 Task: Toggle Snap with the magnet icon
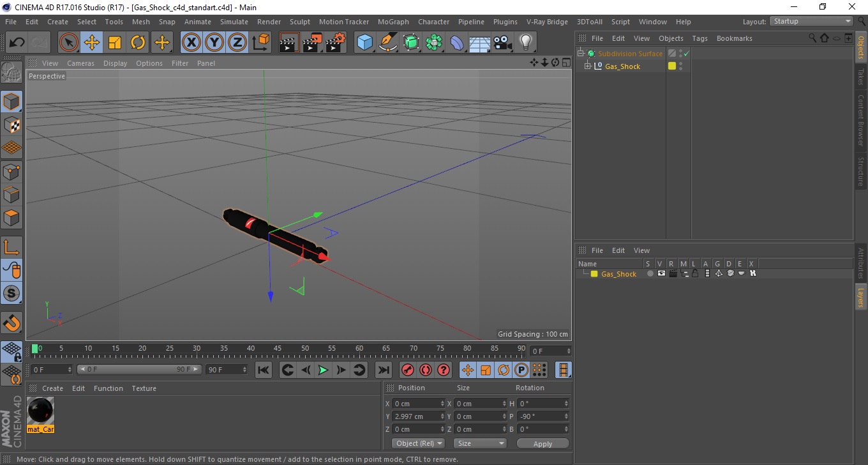[x=11, y=323]
